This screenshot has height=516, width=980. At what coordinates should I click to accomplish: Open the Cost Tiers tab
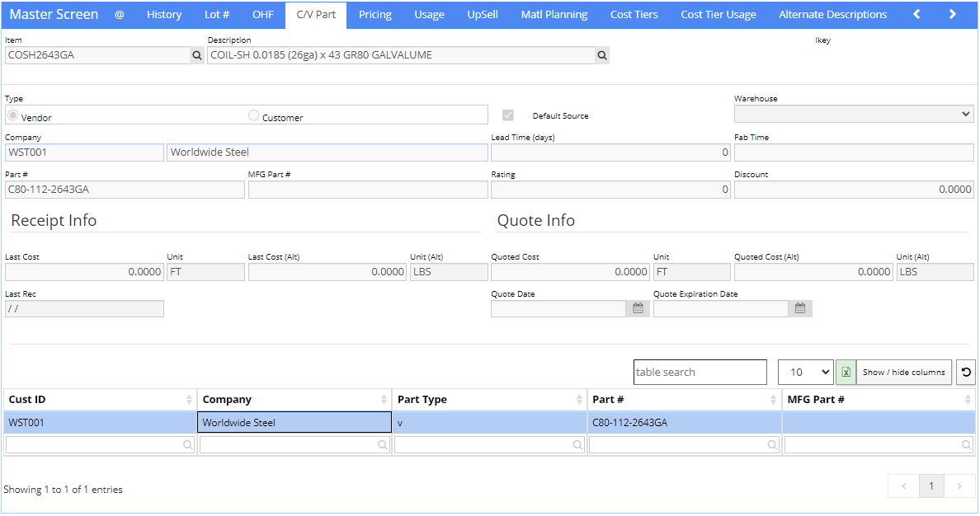coord(634,14)
